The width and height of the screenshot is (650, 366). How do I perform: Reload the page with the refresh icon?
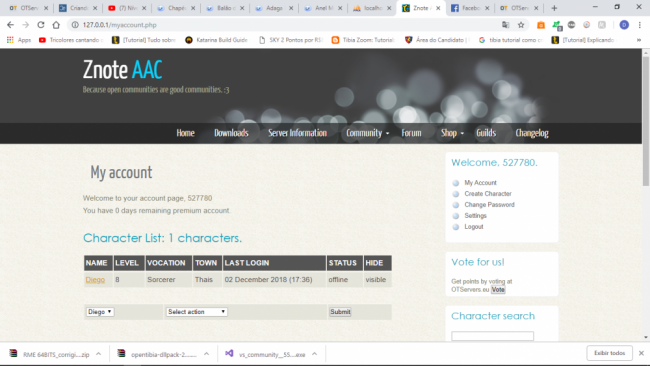pos(41,25)
